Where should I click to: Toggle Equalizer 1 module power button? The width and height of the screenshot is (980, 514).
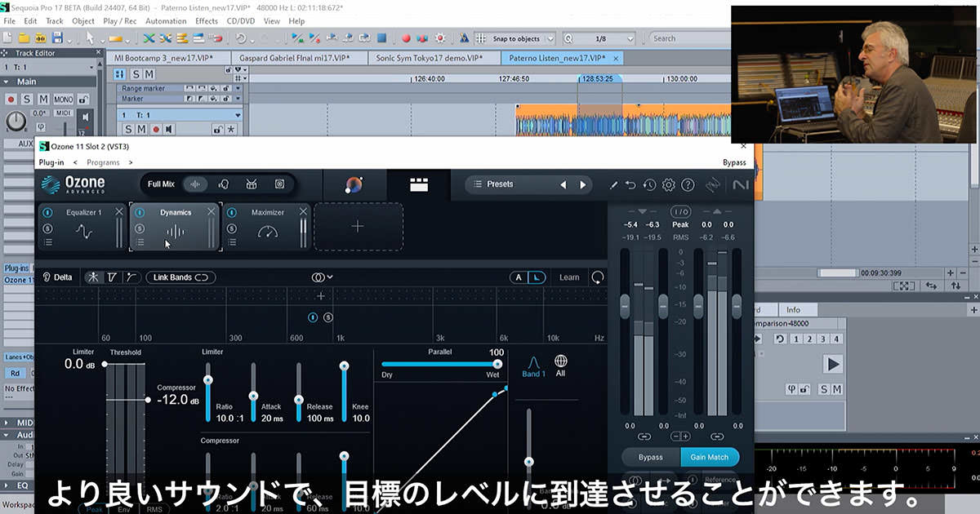[x=48, y=213]
